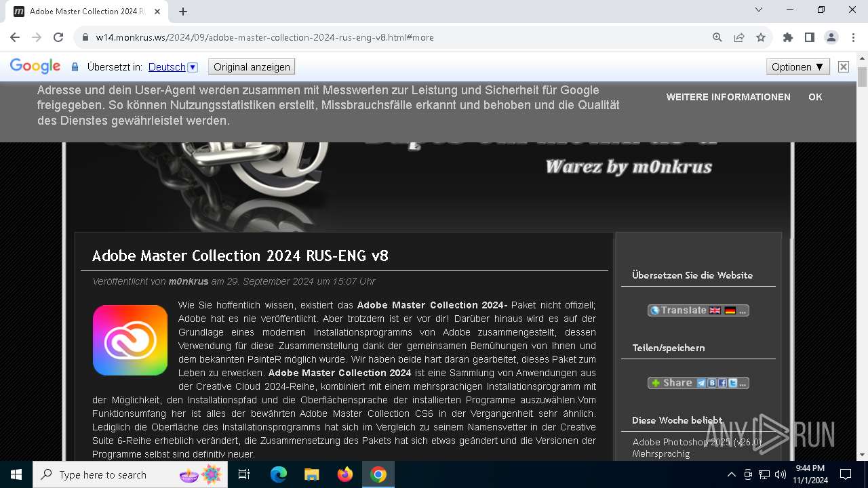Bookmark this page with the star
This screenshot has height=488, width=868.
pos(761,37)
